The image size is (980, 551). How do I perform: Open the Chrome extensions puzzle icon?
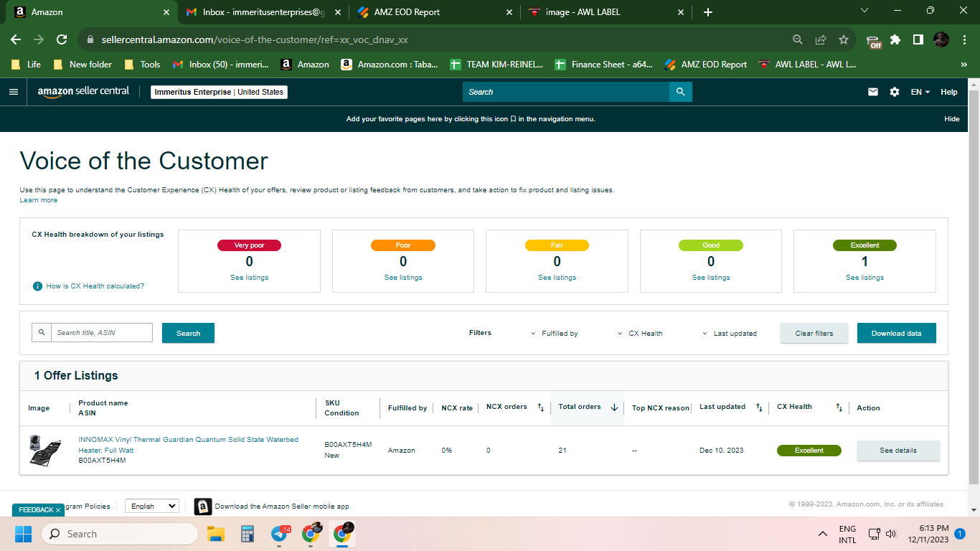(x=895, y=40)
